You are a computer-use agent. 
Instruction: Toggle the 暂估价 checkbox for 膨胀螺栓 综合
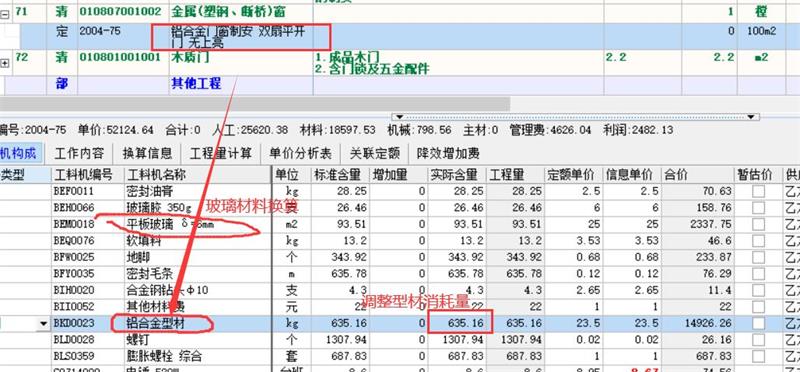(x=758, y=356)
